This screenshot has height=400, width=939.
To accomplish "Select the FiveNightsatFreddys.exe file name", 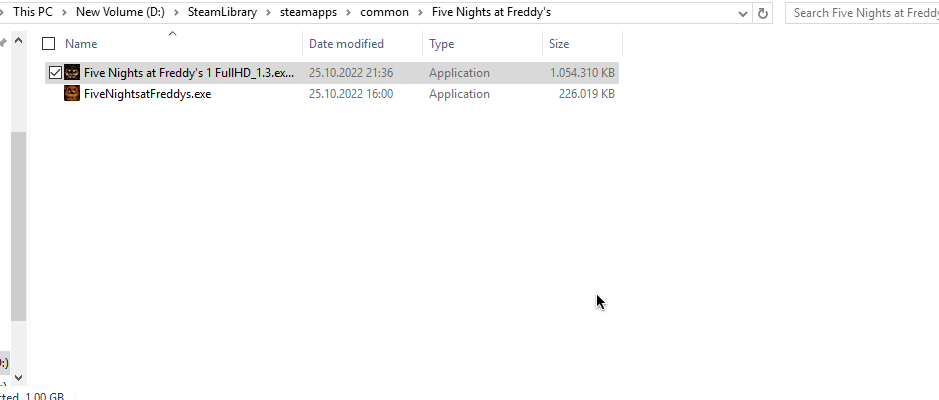I will coord(147,93).
